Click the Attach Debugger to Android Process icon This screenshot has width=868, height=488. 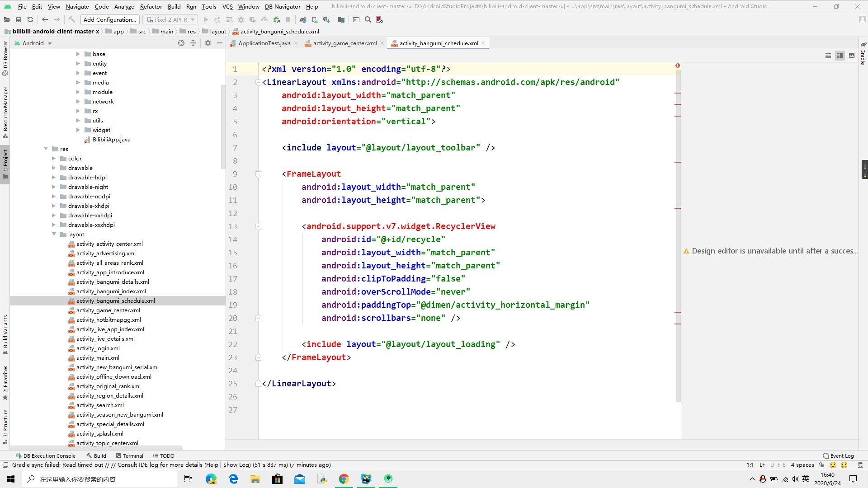coord(277,19)
